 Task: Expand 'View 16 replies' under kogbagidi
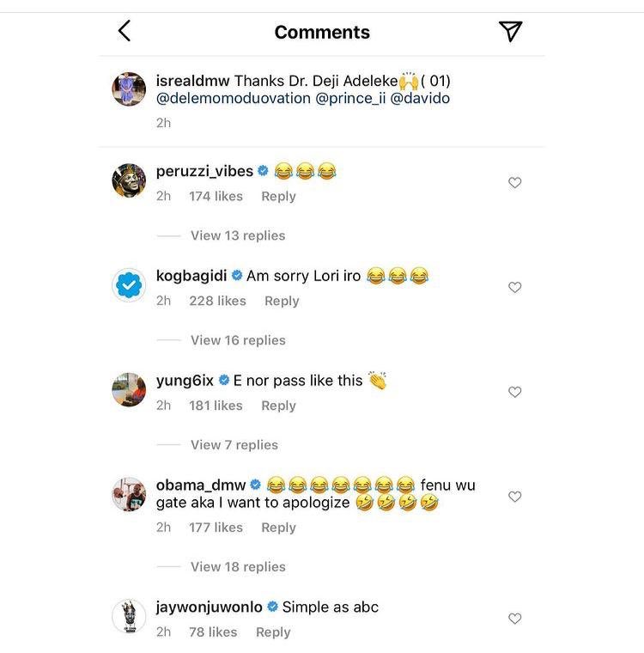click(x=238, y=340)
